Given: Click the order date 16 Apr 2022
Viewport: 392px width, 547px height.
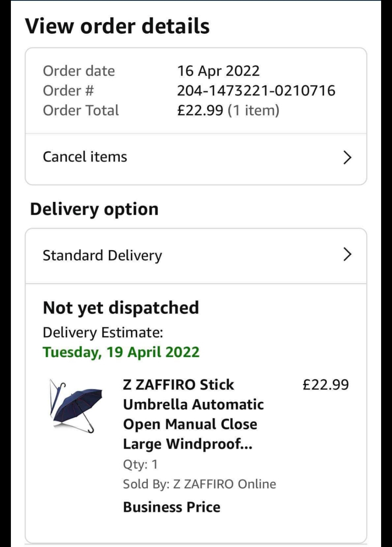Looking at the screenshot, I should point(218,71).
